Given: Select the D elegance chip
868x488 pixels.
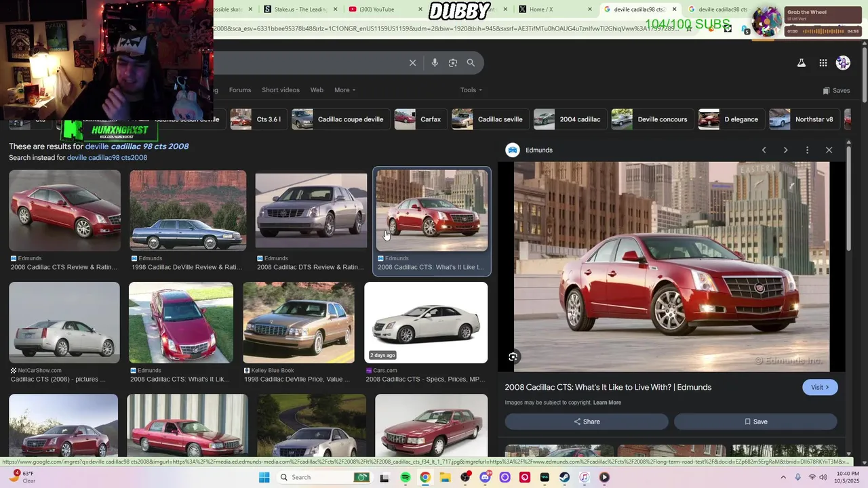Looking at the screenshot, I should (730, 119).
